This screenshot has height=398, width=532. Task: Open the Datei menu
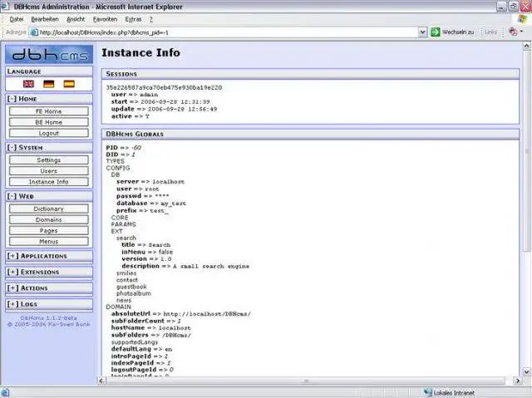point(17,19)
